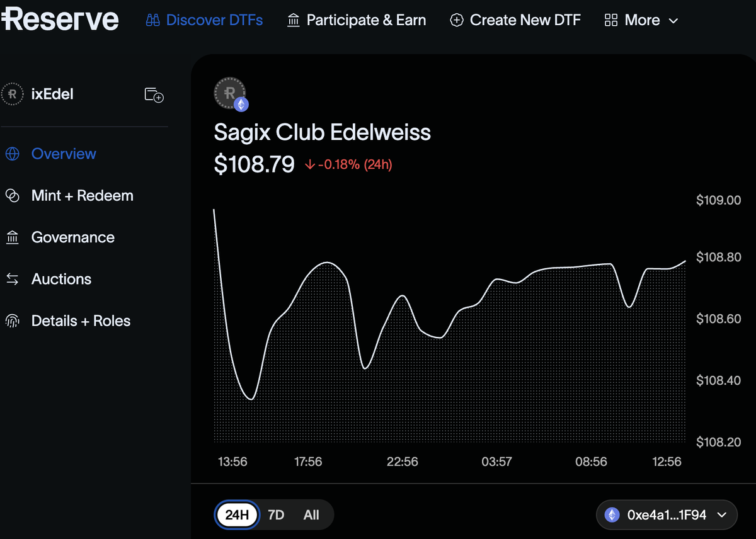Switch to Participate & Earn
The height and width of the screenshot is (539, 756).
click(x=356, y=20)
